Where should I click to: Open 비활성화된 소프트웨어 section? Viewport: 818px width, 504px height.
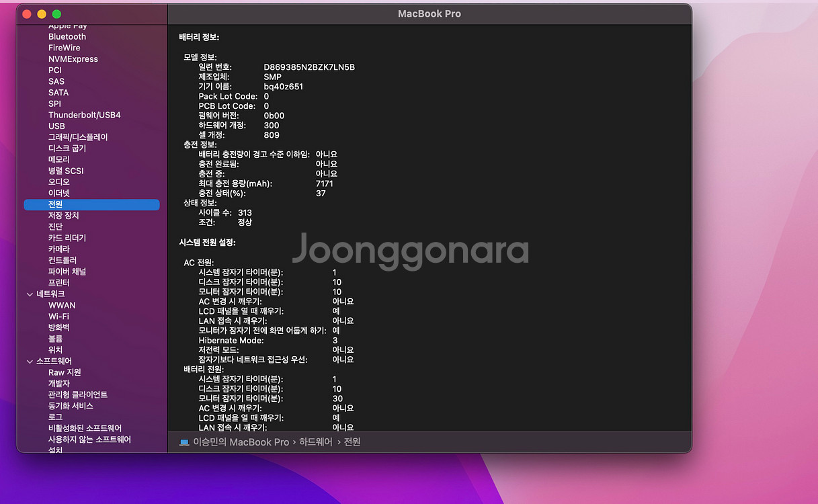tap(85, 428)
